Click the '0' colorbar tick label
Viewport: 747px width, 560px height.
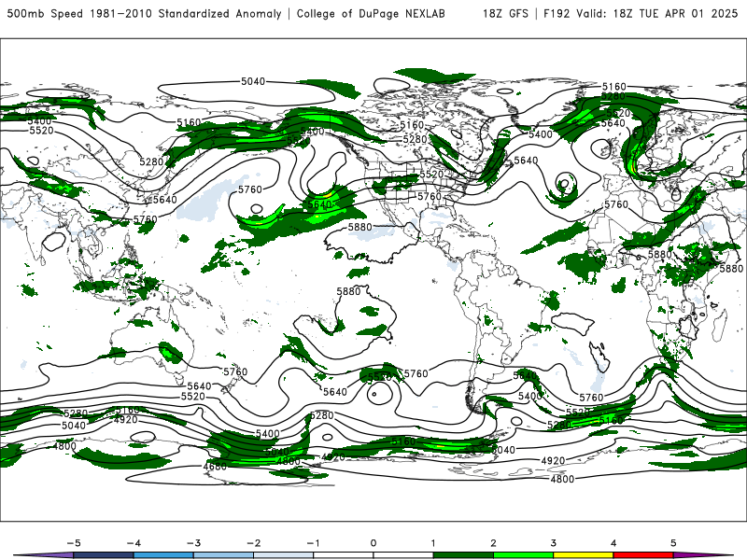pyautogui.click(x=373, y=543)
